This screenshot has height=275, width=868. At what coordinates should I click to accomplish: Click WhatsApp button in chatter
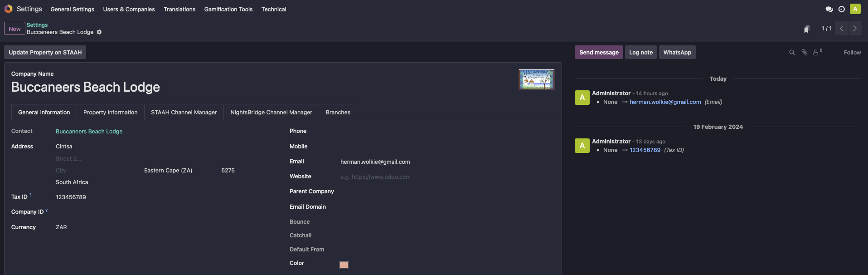click(x=677, y=52)
